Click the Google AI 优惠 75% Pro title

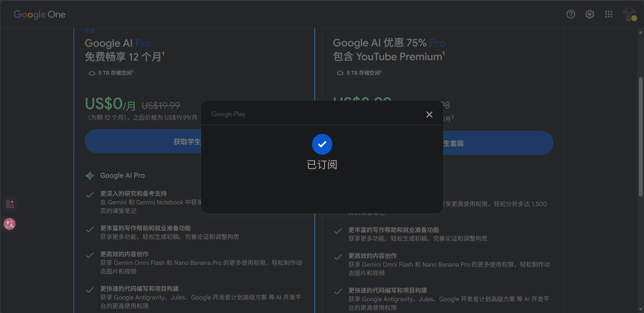[x=389, y=43]
